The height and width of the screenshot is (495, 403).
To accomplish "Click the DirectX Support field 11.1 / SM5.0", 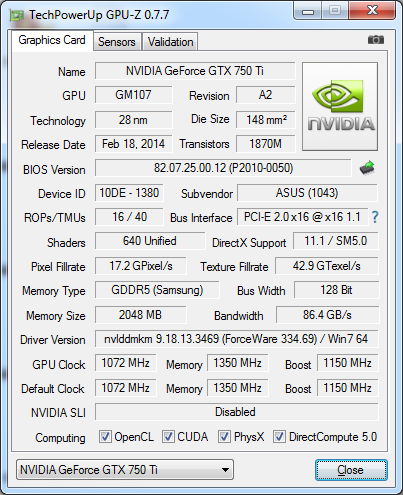I will coord(336,241).
